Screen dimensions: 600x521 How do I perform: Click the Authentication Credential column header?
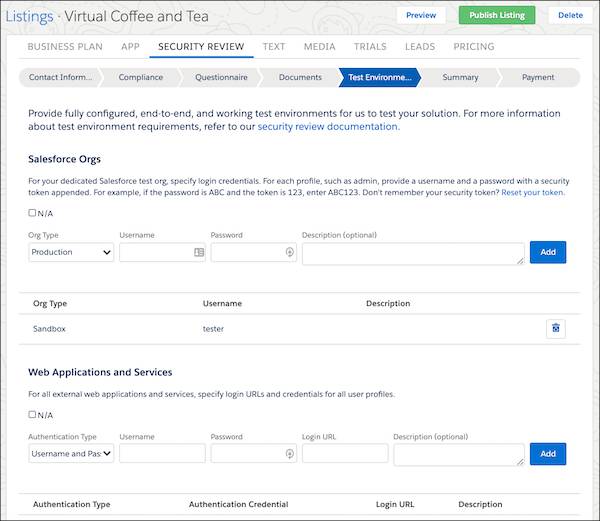(238, 504)
